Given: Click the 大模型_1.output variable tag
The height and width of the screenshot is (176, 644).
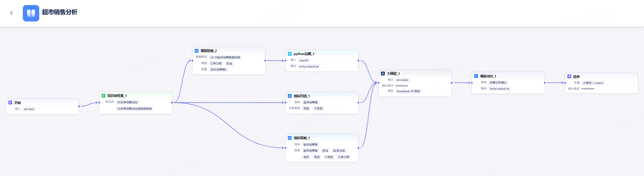Looking at the screenshot, I should (x=593, y=83).
